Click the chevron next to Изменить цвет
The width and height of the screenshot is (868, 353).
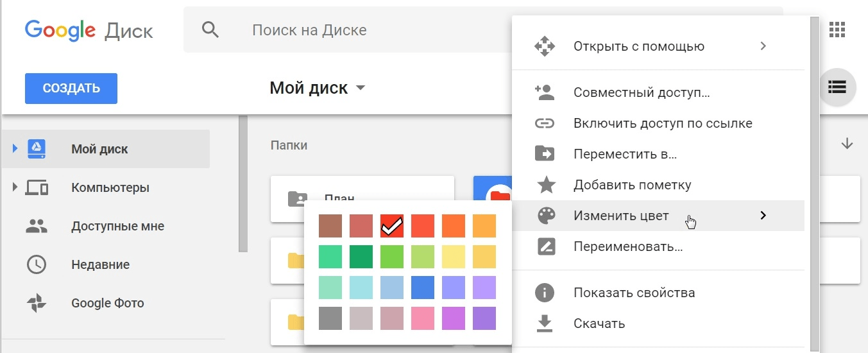click(763, 216)
